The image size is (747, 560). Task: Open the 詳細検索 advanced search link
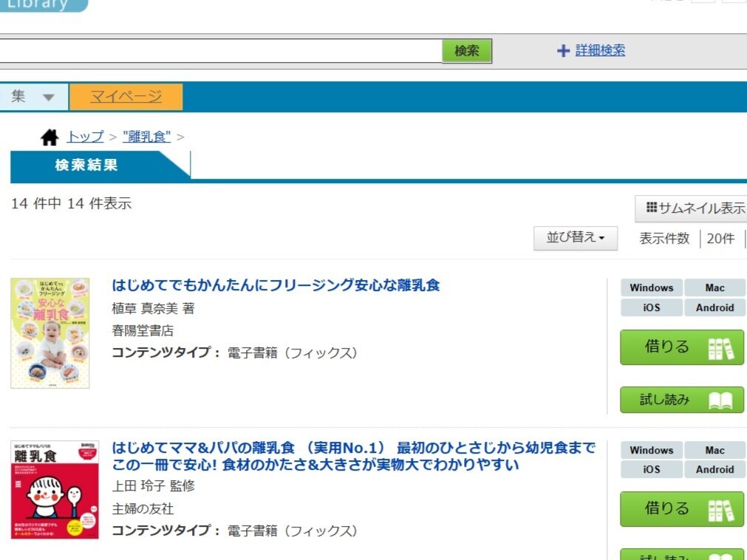coord(600,50)
